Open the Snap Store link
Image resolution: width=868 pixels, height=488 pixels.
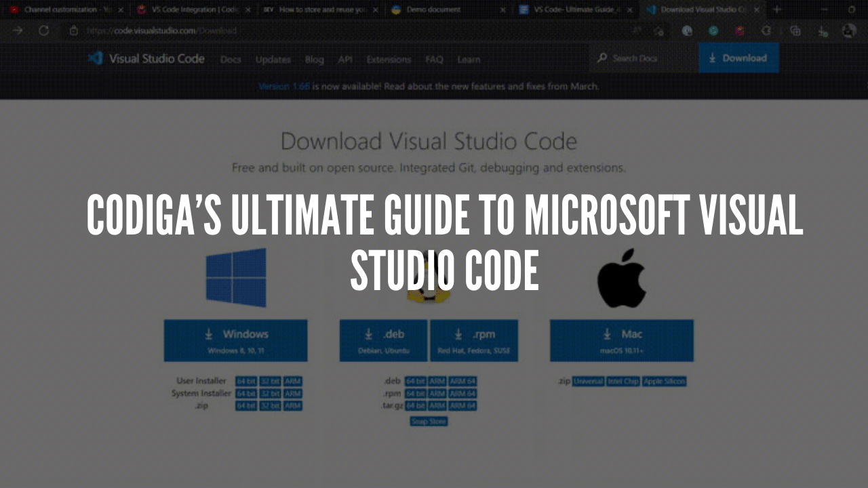click(429, 422)
